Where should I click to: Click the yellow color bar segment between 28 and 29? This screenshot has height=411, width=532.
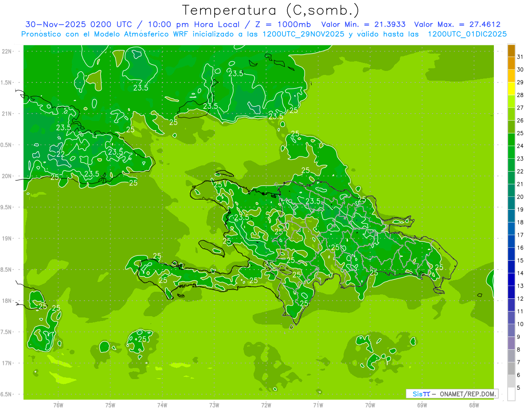[x=511, y=89]
